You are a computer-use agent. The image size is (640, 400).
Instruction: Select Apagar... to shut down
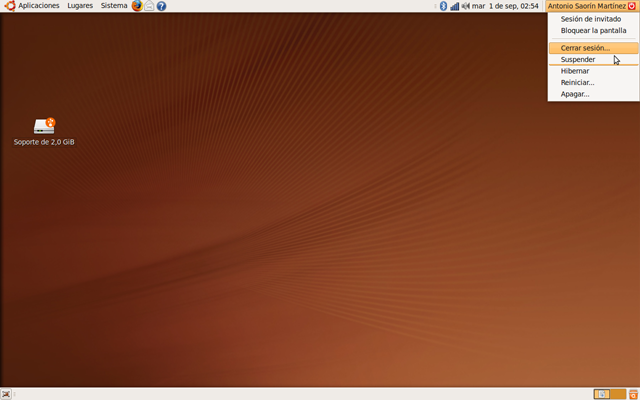click(575, 94)
